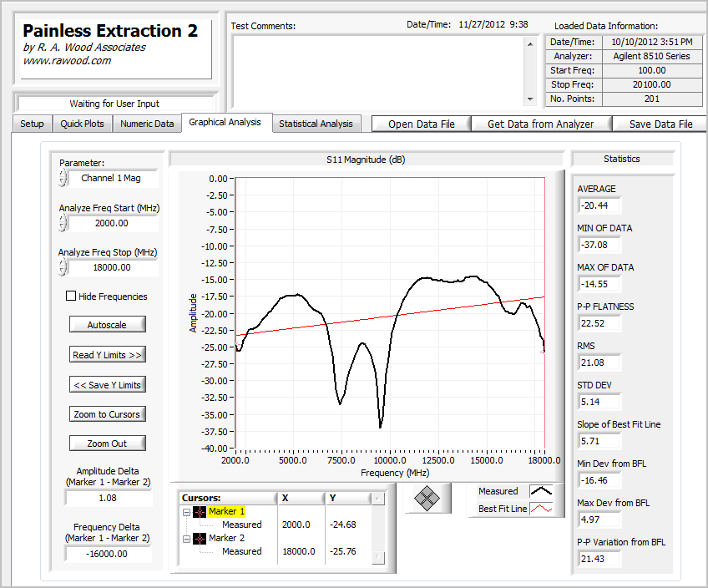The height and width of the screenshot is (588, 708).
Task: Switch to the Quick Plots tab
Action: 82,124
